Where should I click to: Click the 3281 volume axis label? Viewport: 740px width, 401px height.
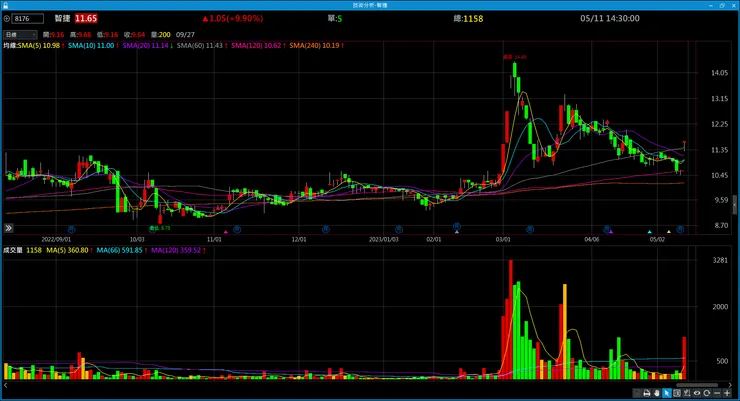720,260
